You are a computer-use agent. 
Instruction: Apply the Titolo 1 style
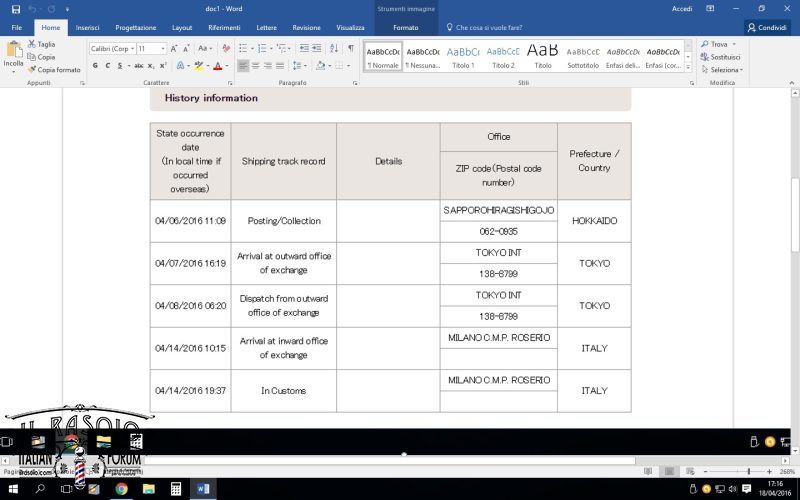tap(463, 56)
